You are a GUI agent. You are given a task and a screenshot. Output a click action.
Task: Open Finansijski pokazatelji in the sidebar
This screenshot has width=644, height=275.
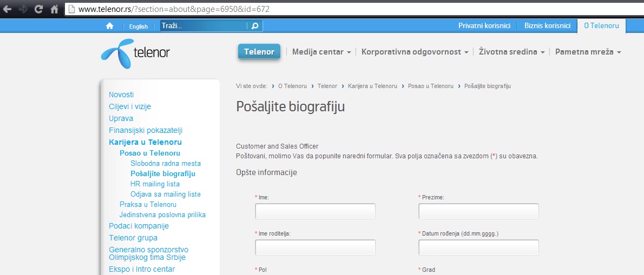146,130
